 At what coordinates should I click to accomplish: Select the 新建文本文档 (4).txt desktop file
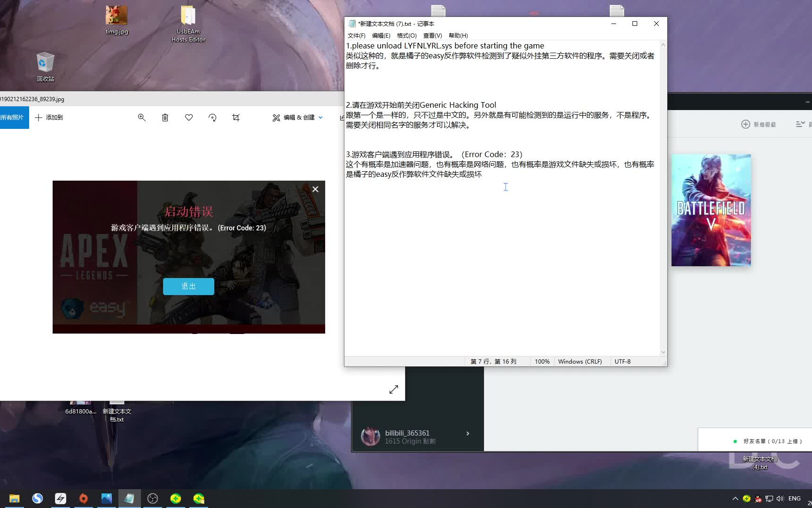pos(759,463)
